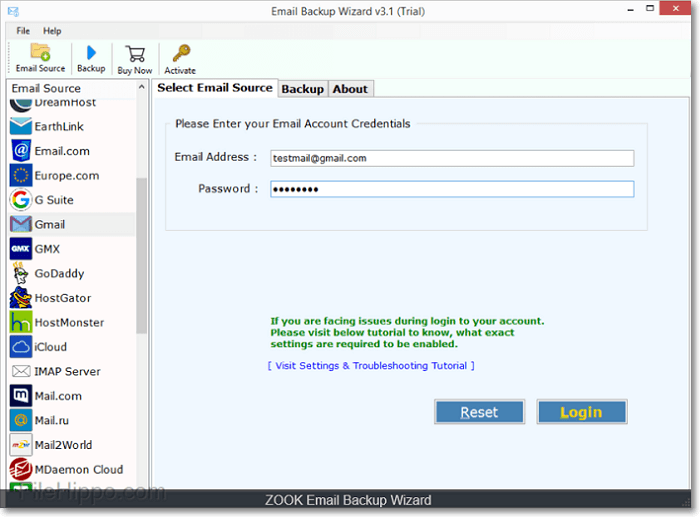This screenshot has width=700, height=517.
Task: Select the G Suite Google icon
Action: point(21,200)
